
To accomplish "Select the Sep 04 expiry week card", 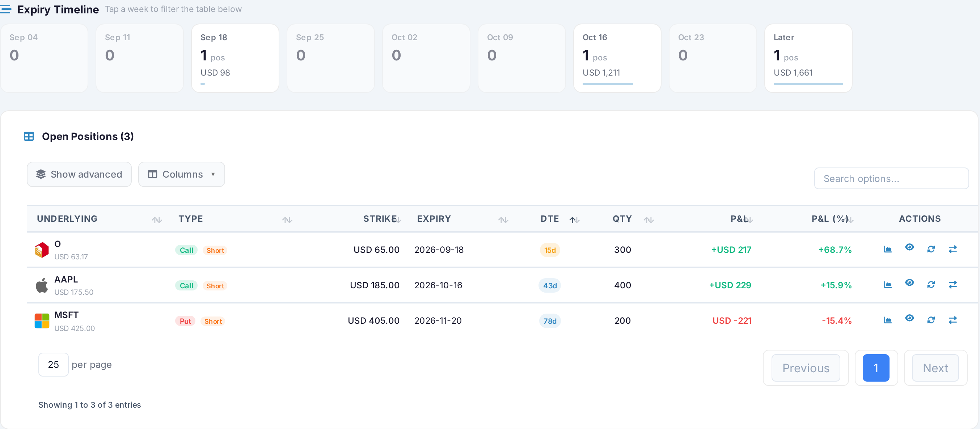I will [44, 58].
